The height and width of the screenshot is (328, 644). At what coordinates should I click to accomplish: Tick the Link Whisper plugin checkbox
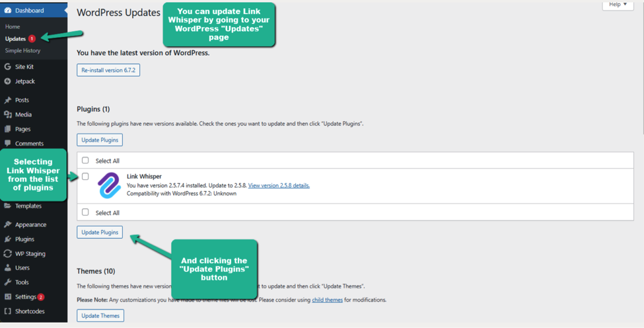point(85,177)
